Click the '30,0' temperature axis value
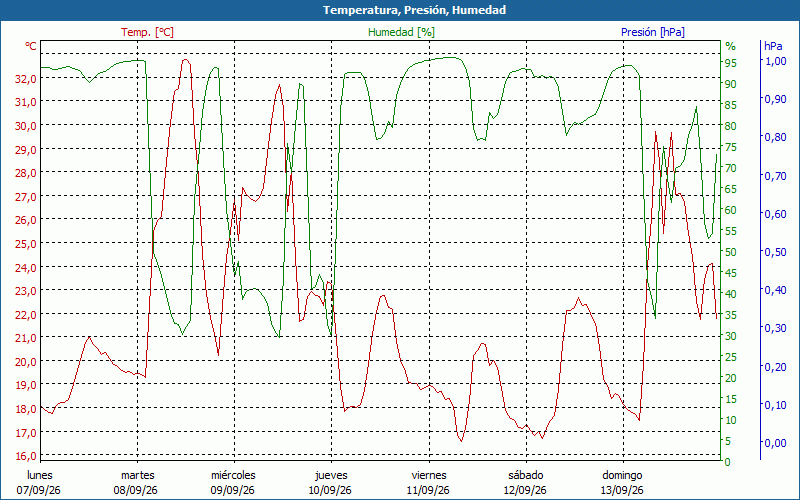The image size is (800, 500). [26, 126]
